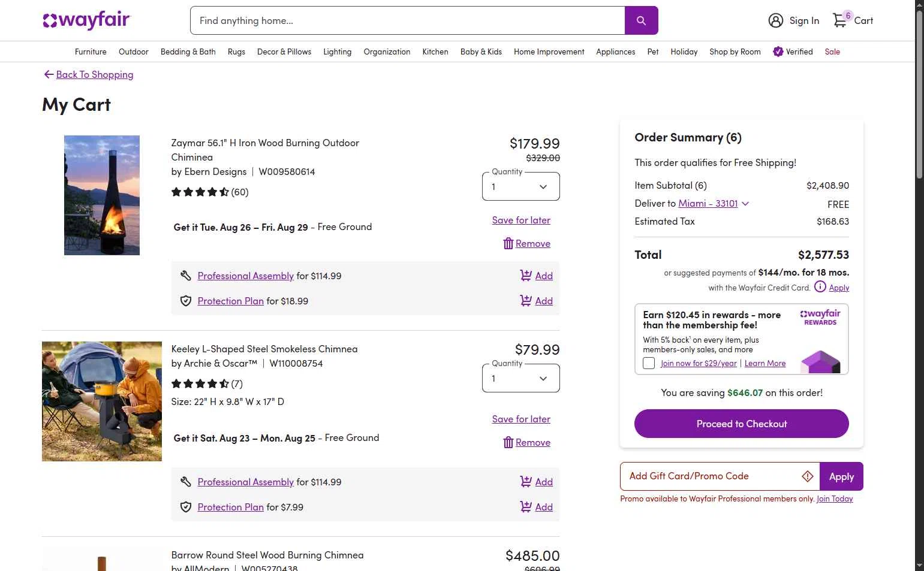This screenshot has width=924, height=571.
Task: Click wrench icon in Keeley assembly row
Action: (x=186, y=482)
